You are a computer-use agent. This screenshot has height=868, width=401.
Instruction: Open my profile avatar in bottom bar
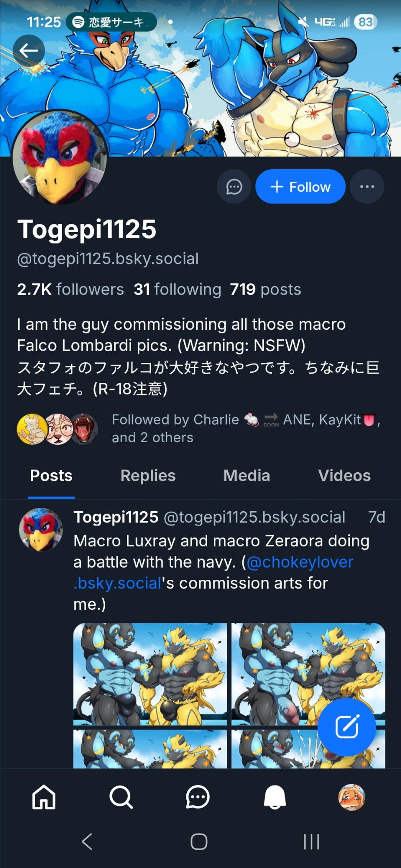(x=351, y=797)
